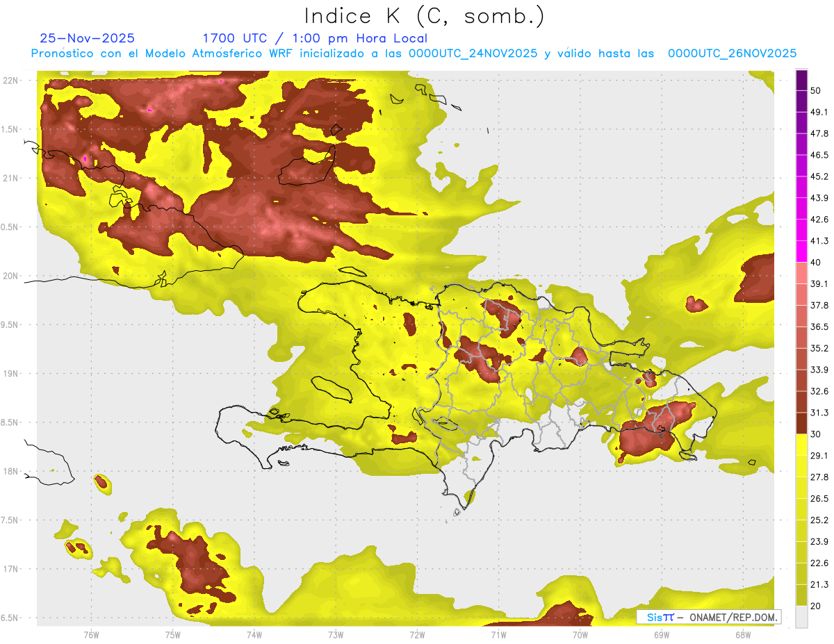Viewport: 834px width, 644px height.
Task: Select the '25-Nov-2025' forecast date text
Action: (x=88, y=38)
